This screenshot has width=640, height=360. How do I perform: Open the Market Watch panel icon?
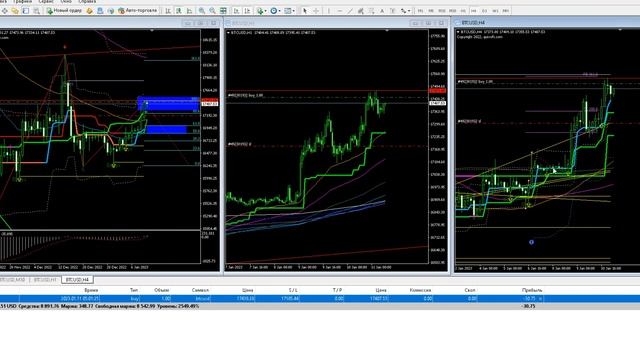[26, 11]
